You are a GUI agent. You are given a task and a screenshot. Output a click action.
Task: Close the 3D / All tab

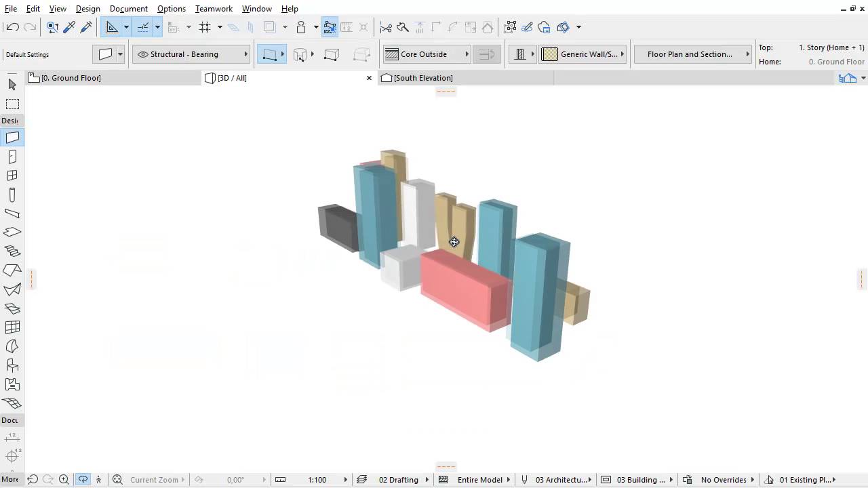click(369, 78)
